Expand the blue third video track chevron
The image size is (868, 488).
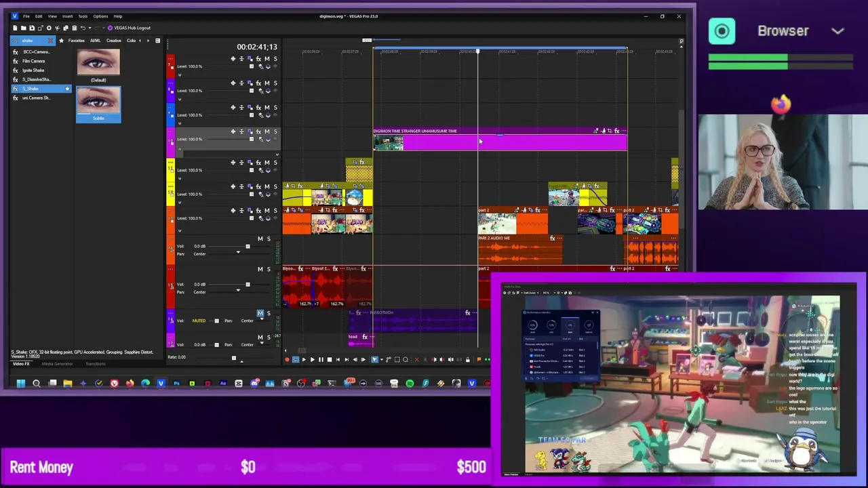point(179,124)
